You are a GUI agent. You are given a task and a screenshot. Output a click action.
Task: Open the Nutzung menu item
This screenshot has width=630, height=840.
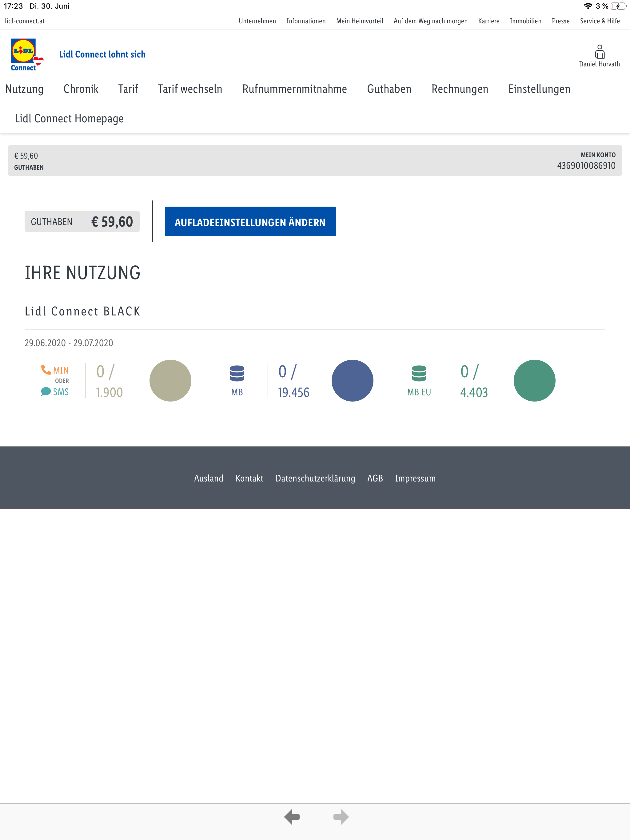(x=24, y=89)
